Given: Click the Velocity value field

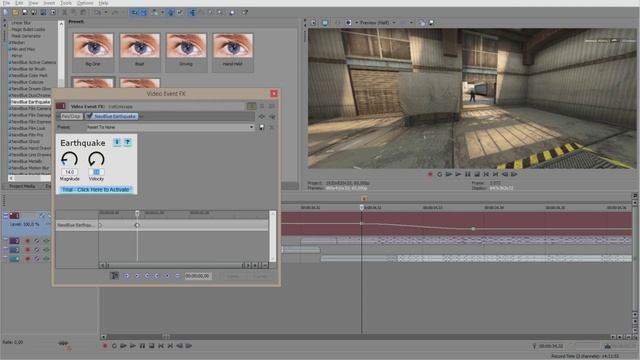Looking at the screenshot, I should point(96,172).
